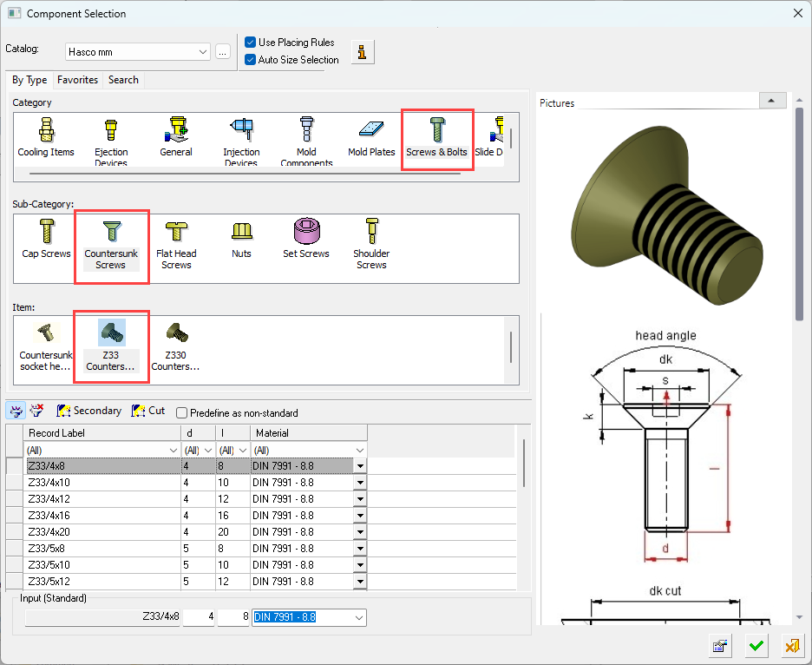
Task: Click the catalog information icon button
Action: [363, 52]
